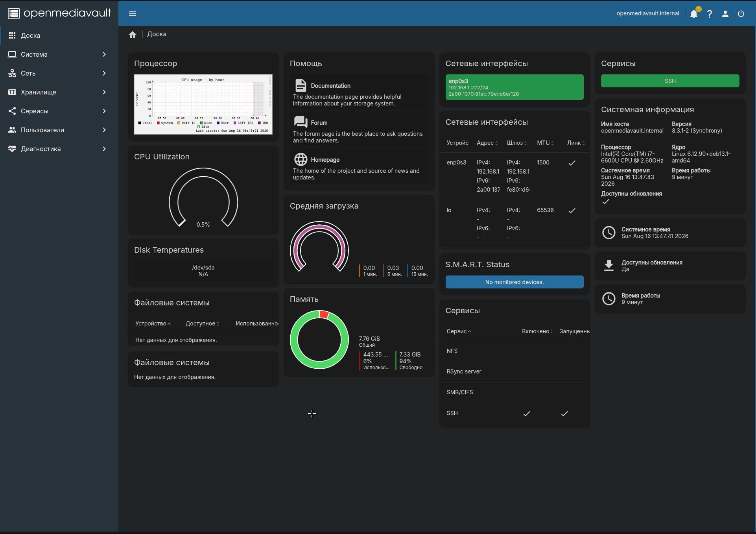Screen dimensions: 756x534
Task: Click the RSync server row
Action: click(514, 371)
